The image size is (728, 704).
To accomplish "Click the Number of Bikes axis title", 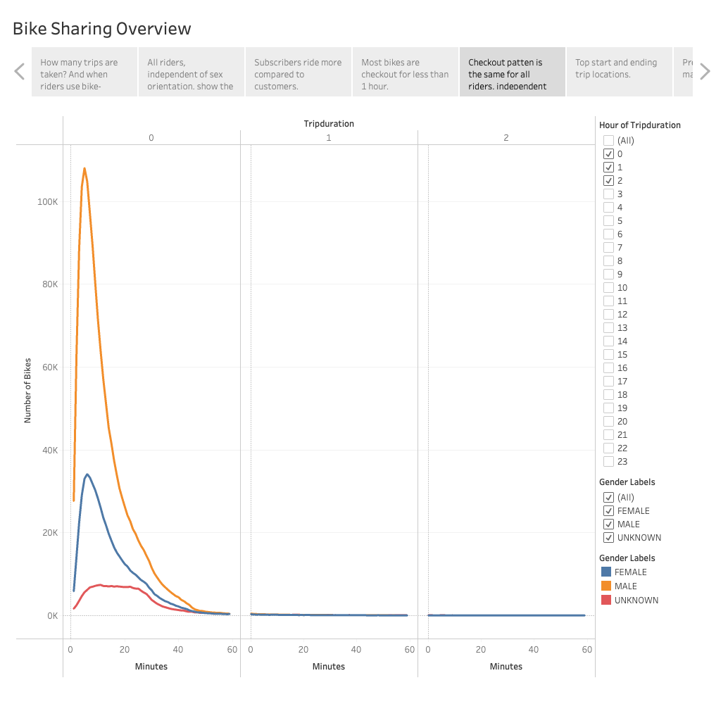I will pos(27,391).
